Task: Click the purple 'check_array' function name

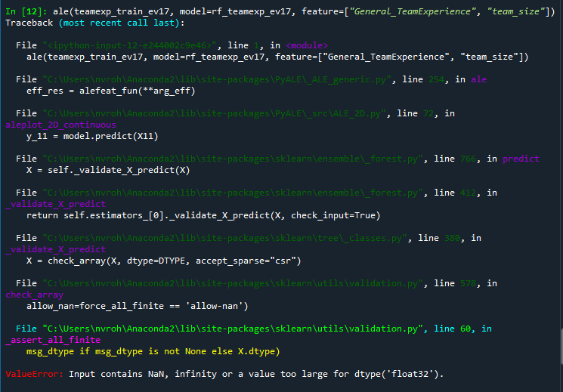Action: [x=35, y=295]
